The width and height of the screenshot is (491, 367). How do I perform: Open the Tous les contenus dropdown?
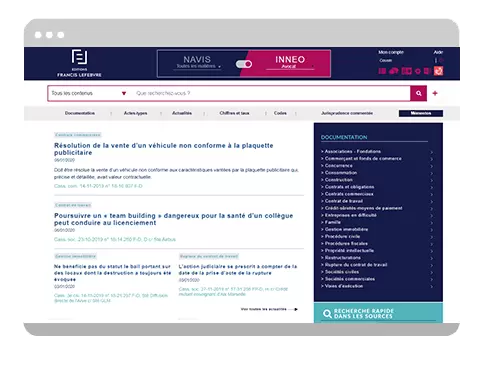point(89,93)
